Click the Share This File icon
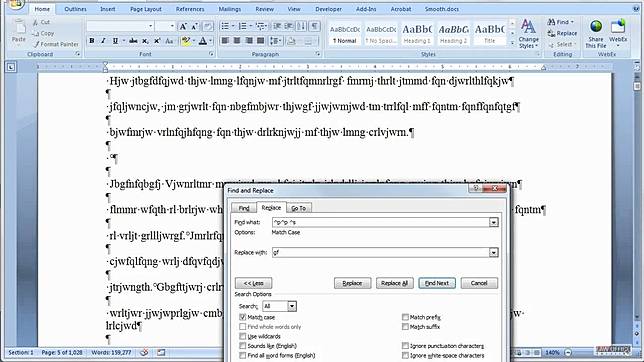644x362 pixels. (596, 34)
